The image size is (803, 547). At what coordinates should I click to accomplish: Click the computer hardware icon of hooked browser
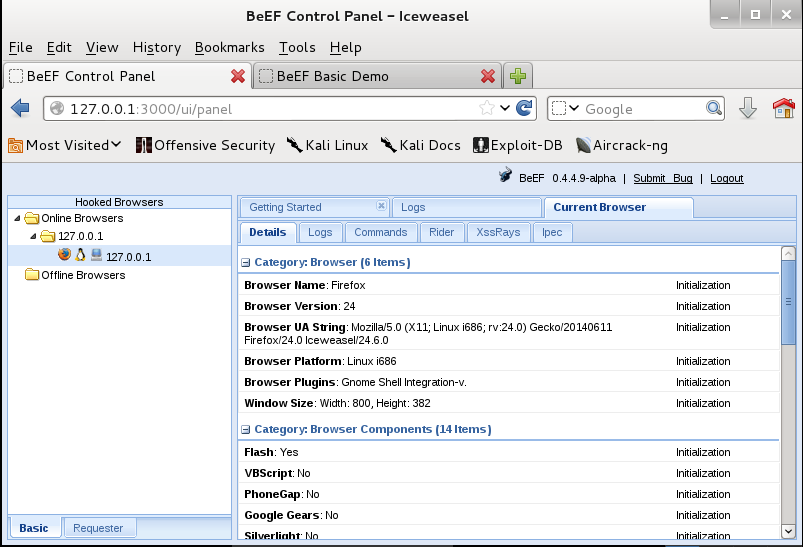[96, 255]
